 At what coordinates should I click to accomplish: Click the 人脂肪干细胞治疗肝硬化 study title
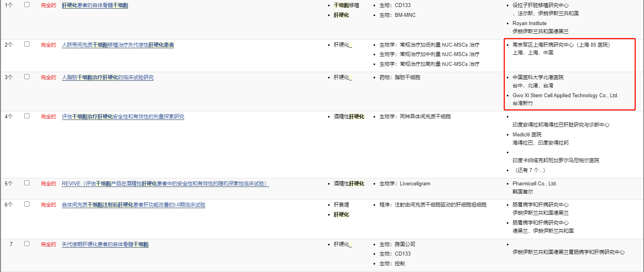pos(107,78)
